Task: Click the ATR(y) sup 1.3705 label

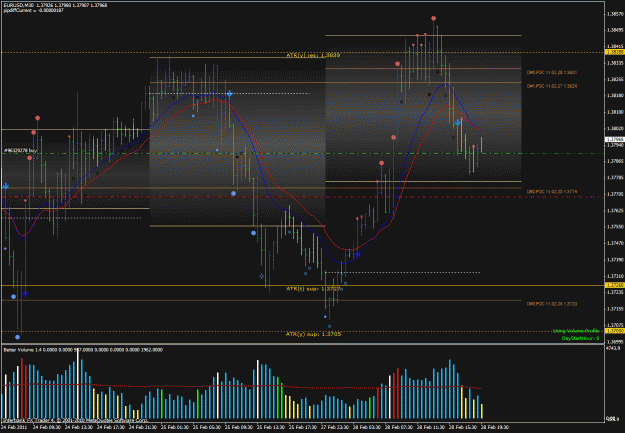Action: click(x=313, y=334)
